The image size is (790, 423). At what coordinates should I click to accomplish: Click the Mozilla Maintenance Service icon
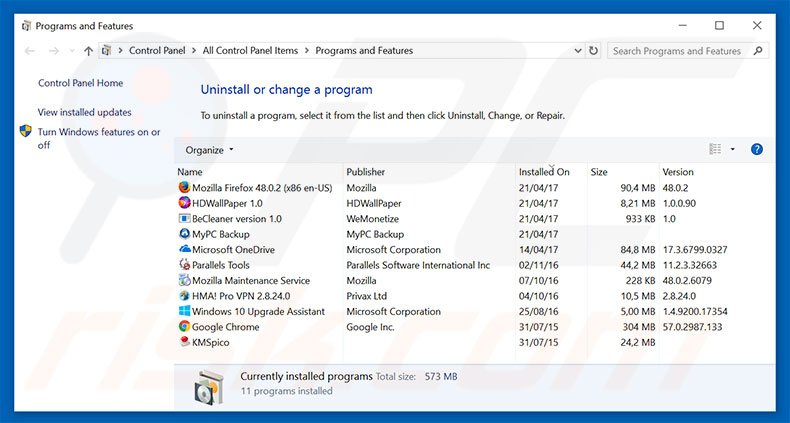click(x=184, y=280)
